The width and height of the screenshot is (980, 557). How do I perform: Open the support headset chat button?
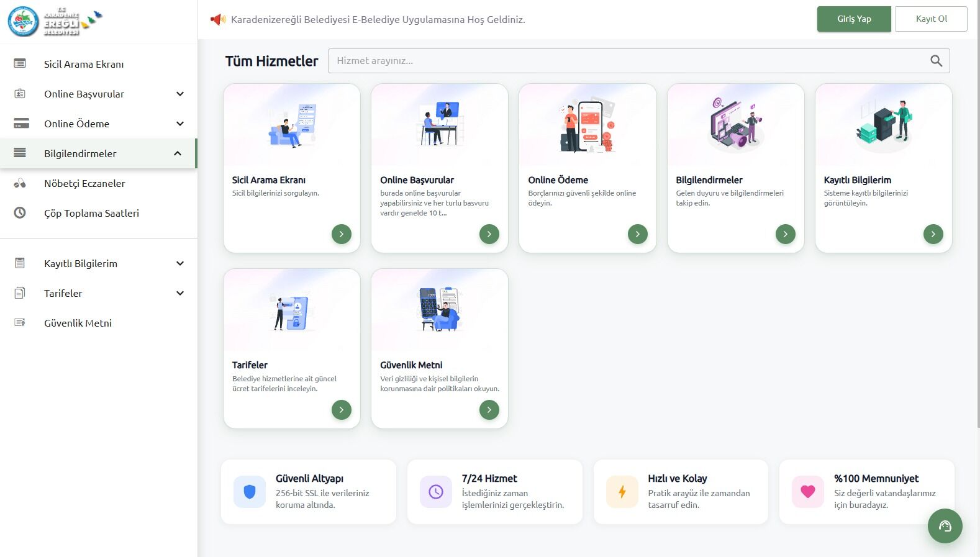(x=945, y=526)
